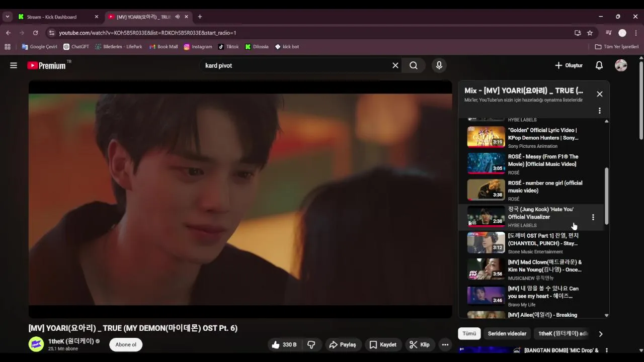Viewport: 644px width, 362px height.
Task: Open Chrome three-dot menu
Action: 636,33
